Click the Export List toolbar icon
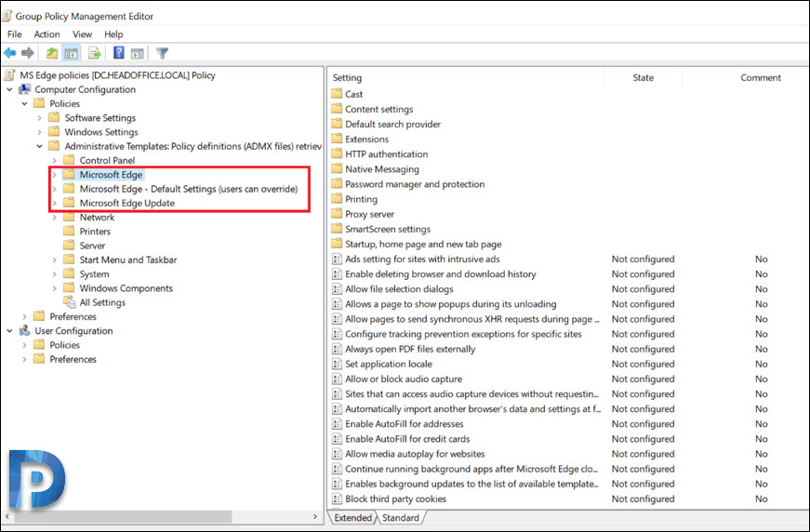810x532 pixels. point(94,53)
